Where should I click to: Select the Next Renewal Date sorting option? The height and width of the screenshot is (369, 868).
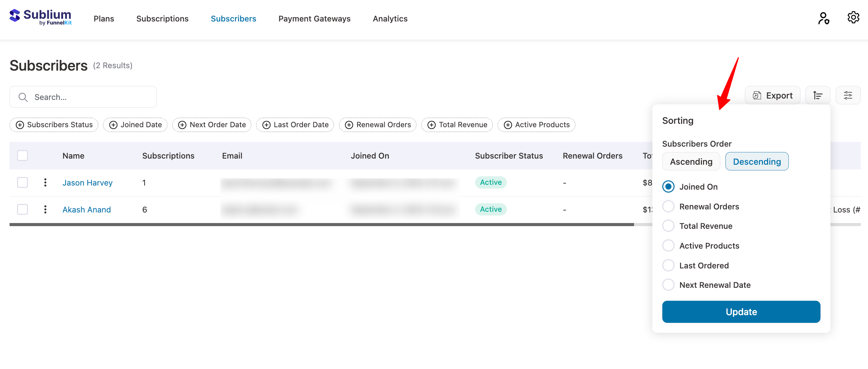click(x=668, y=284)
